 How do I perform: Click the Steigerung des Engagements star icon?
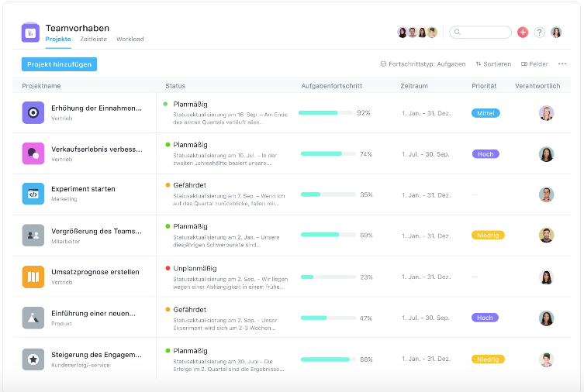click(33, 359)
